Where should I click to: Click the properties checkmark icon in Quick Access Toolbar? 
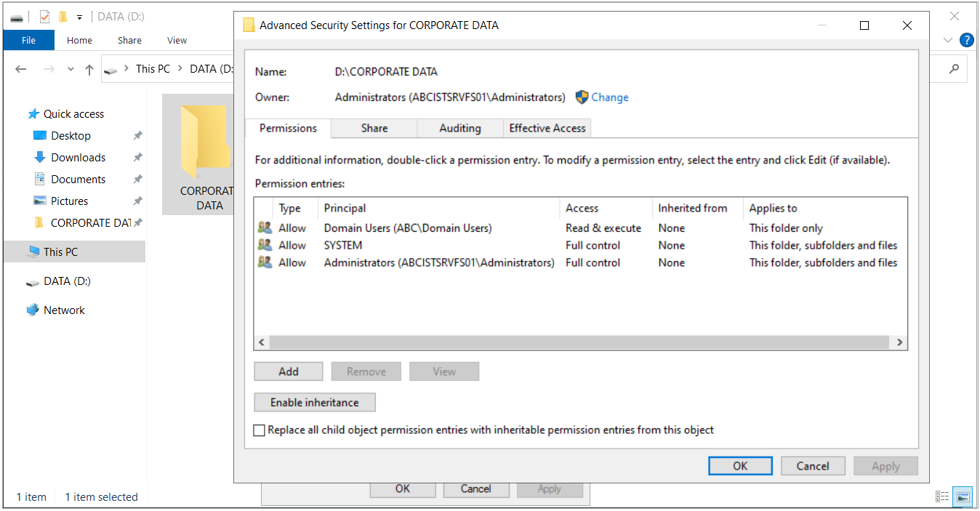pyautogui.click(x=45, y=16)
